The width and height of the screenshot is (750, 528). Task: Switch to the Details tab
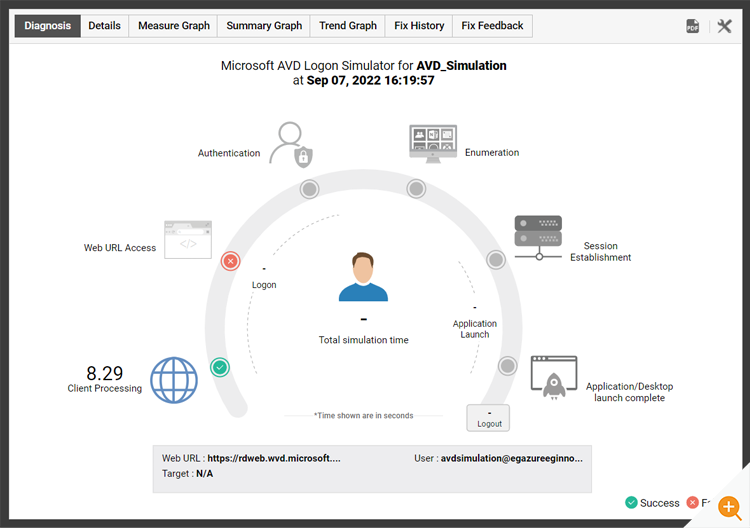click(x=104, y=26)
